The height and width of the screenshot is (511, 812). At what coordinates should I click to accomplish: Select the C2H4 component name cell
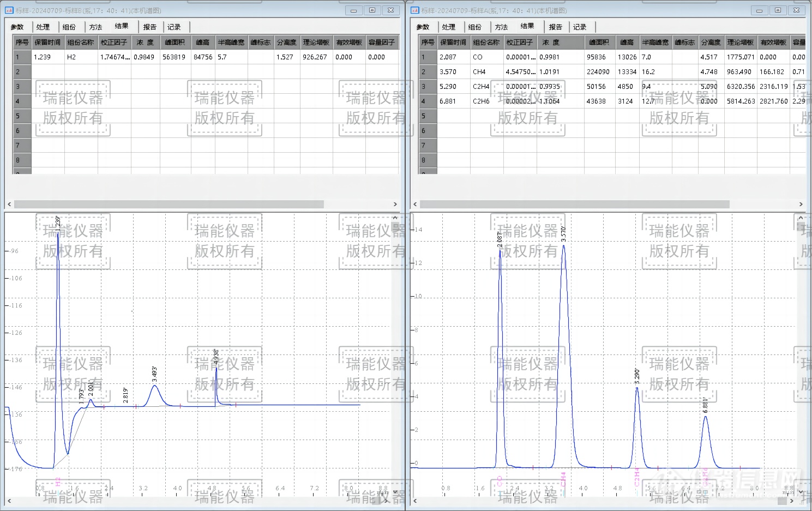pos(486,86)
